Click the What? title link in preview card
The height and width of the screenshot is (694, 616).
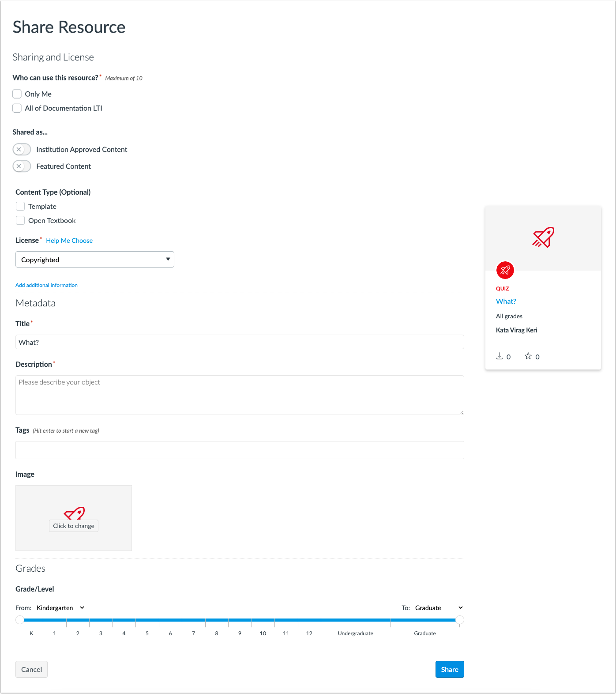click(506, 302)
